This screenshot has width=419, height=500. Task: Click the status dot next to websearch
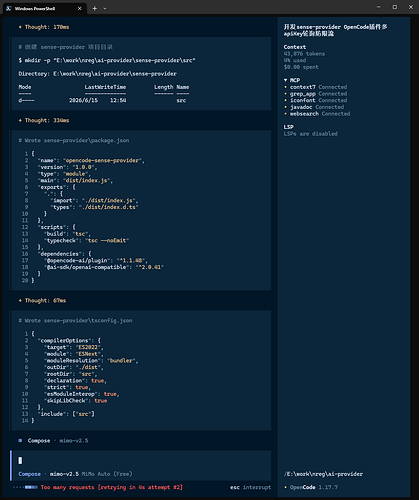tap(285, 114)
